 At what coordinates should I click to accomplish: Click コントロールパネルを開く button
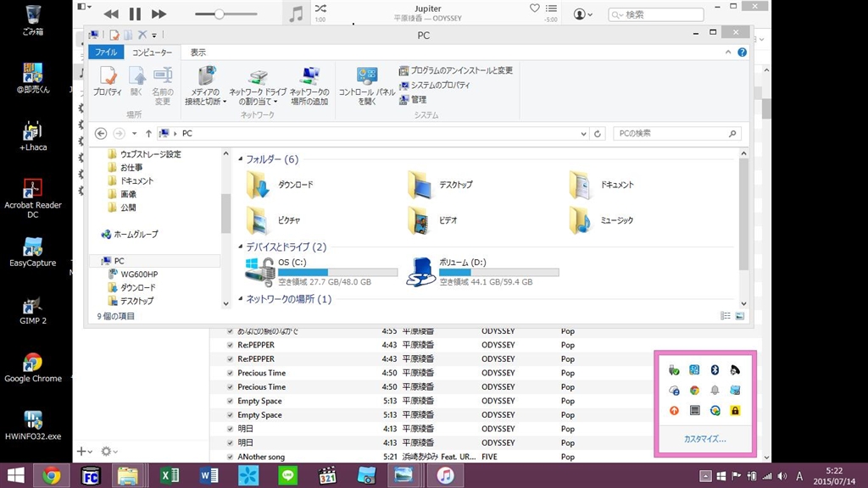(x=366, y=86)
